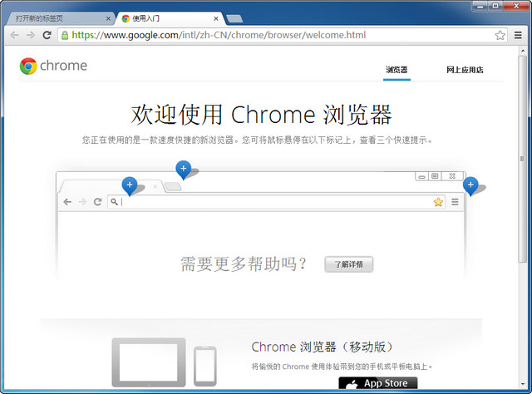Close the 使用入门 tab
532x394 pixels.
coord(215,17)
